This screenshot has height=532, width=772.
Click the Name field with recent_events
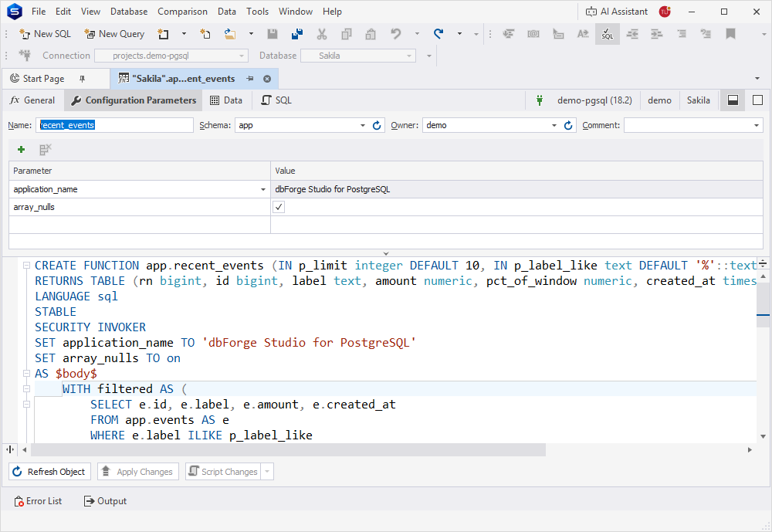click(x=114, y=125)
